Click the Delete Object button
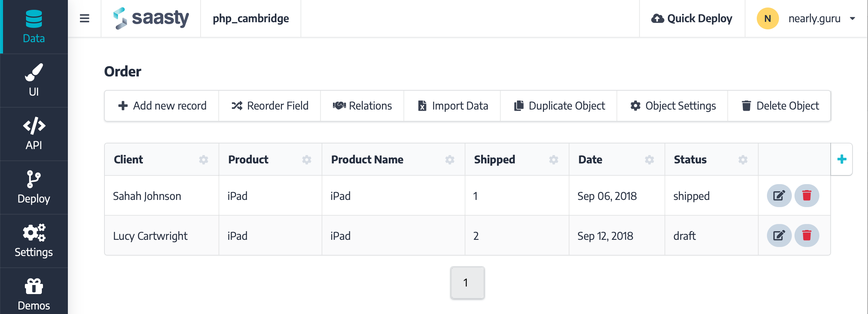Viewport: 868px width, 314px height. (780, 106)
